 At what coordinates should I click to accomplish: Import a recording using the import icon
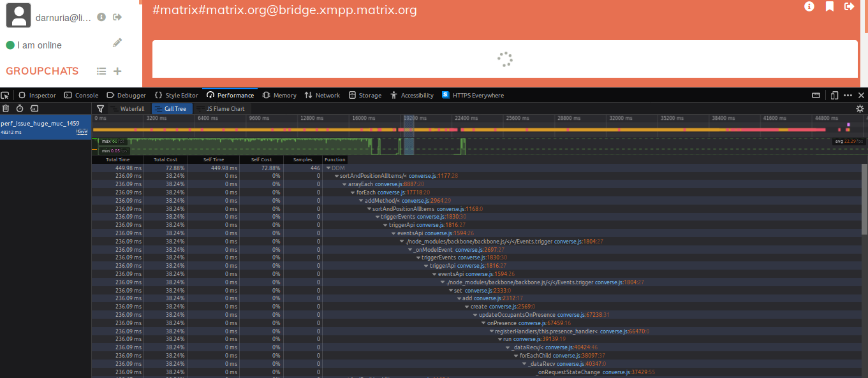(x=34, y=108)
